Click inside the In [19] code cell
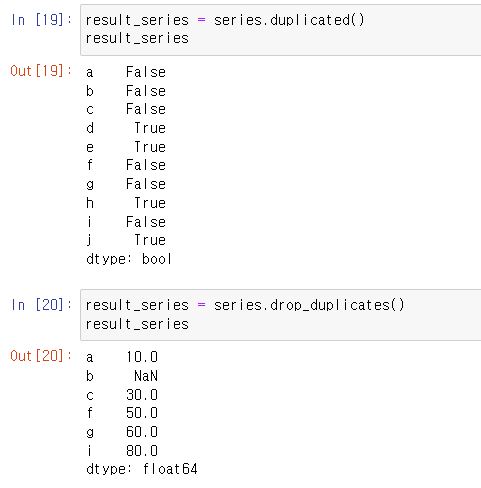This screenshot has width=481, height=488. pos(281,30)
